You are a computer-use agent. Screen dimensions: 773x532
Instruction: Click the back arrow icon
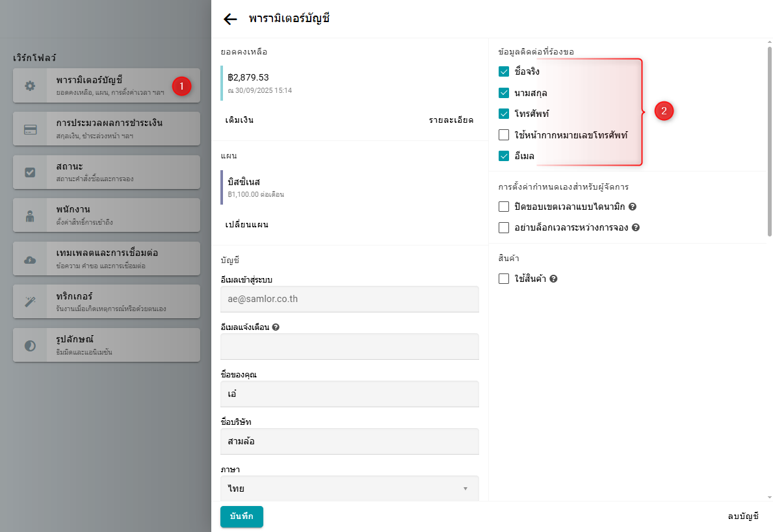tap(230, 19)
